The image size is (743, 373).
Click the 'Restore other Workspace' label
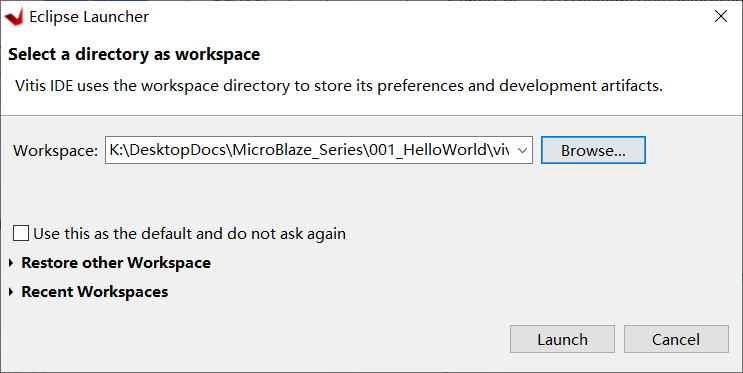116,263
